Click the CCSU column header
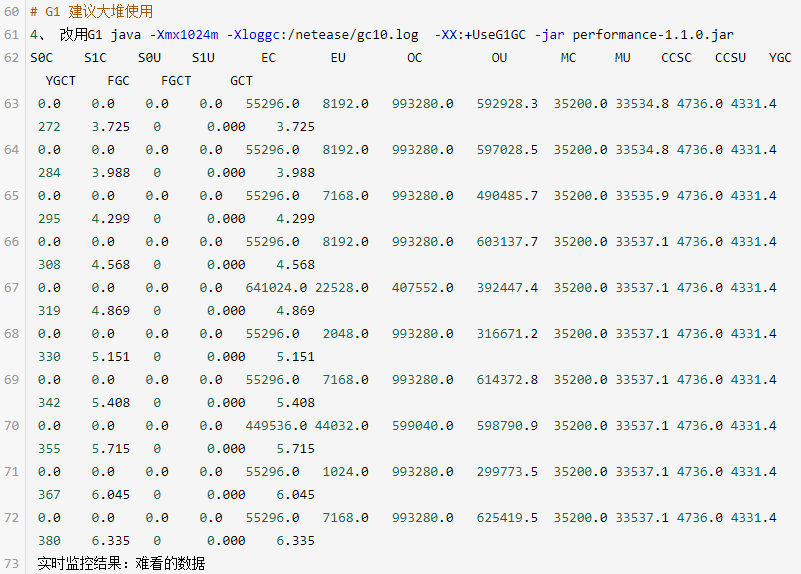801x574 pixels. pyautogui.click(x=730, y=57)
